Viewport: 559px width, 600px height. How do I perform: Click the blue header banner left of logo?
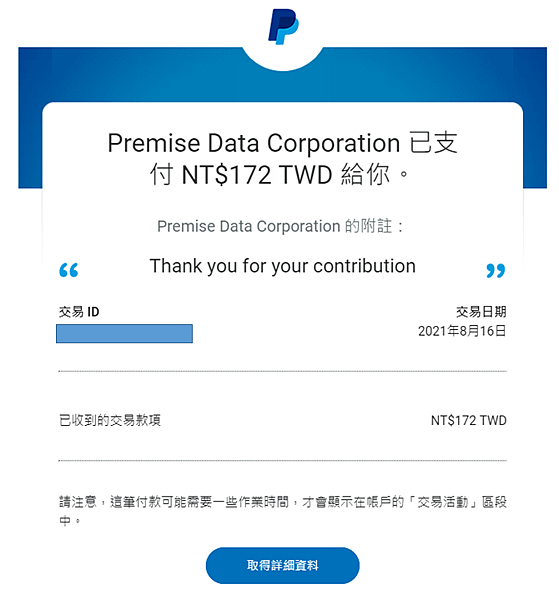pyautogui.click(x=130, y=75)
